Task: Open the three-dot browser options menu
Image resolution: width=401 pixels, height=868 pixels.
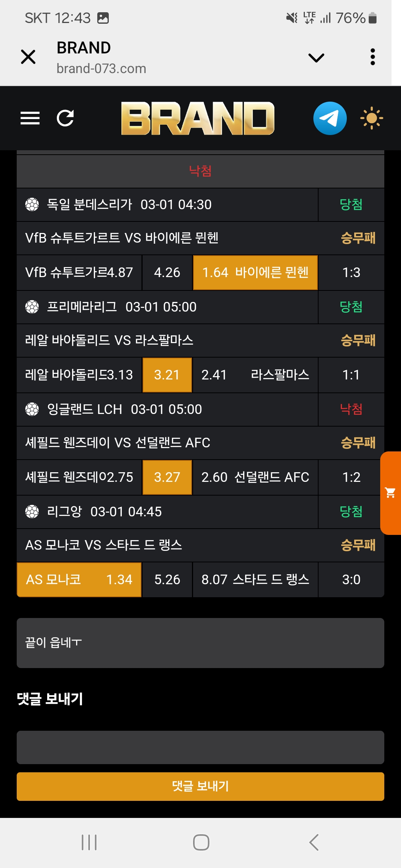Action: (373, 57)
